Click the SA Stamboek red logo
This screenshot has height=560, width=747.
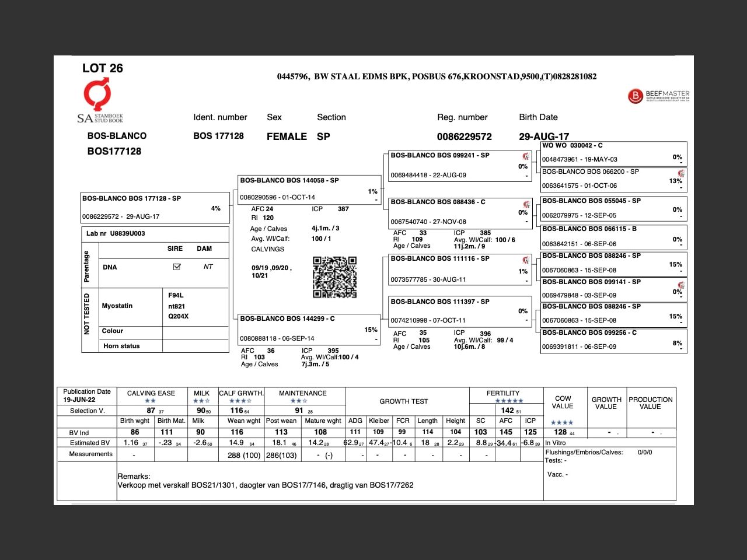coord(97,96)
